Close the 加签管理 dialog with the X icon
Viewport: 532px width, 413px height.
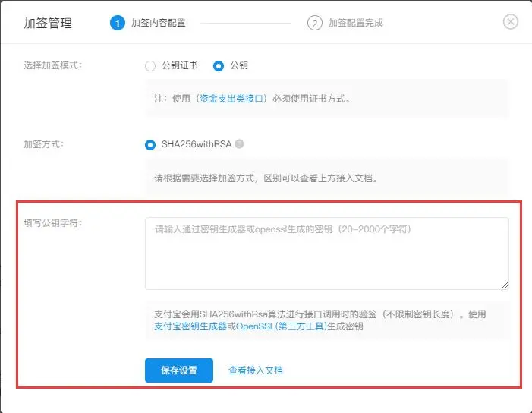[511, 22]
